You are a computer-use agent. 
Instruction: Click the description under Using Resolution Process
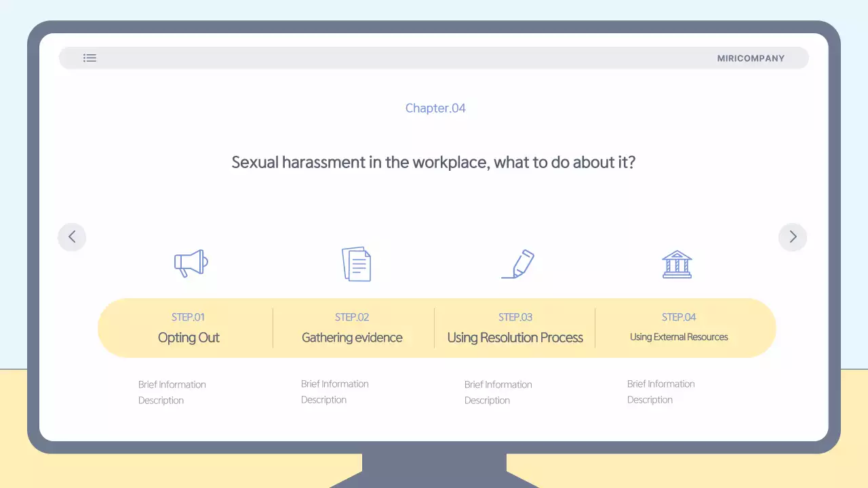click(x=498, y=392)
